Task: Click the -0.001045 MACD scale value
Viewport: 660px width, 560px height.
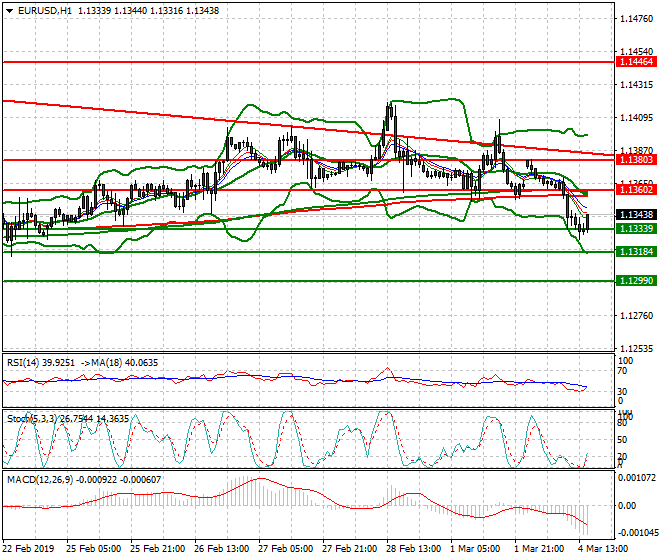Action: (637, 533)
